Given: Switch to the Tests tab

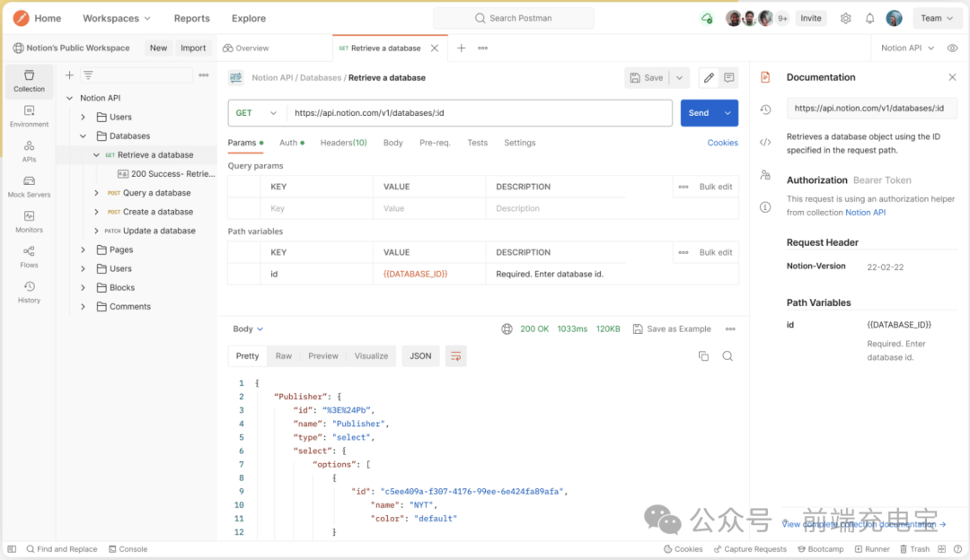Looking at the screenshot, I should [478, 143].
